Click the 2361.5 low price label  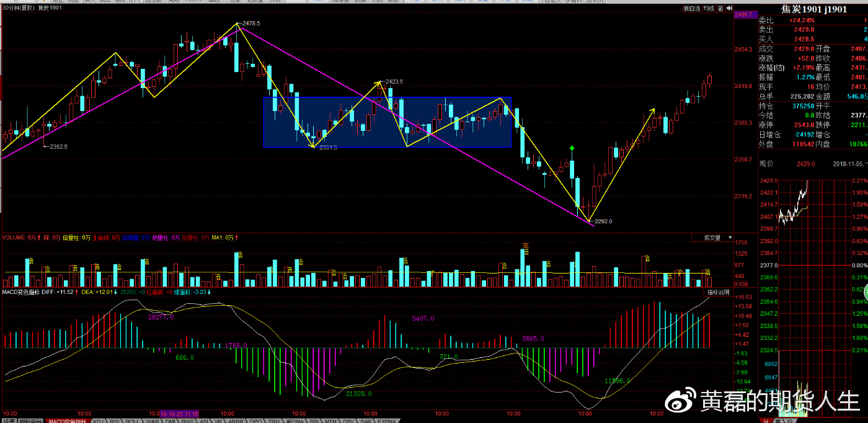(328, 148)
